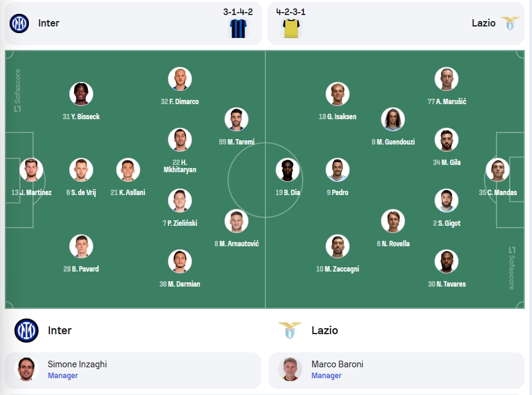
Task: Click goalkeeper C. Mandas's photo
Action: coord(498,170)
